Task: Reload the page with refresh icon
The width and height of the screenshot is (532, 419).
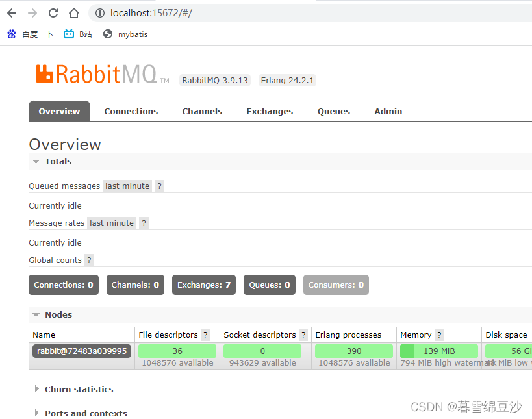Action: pos(53,13)
